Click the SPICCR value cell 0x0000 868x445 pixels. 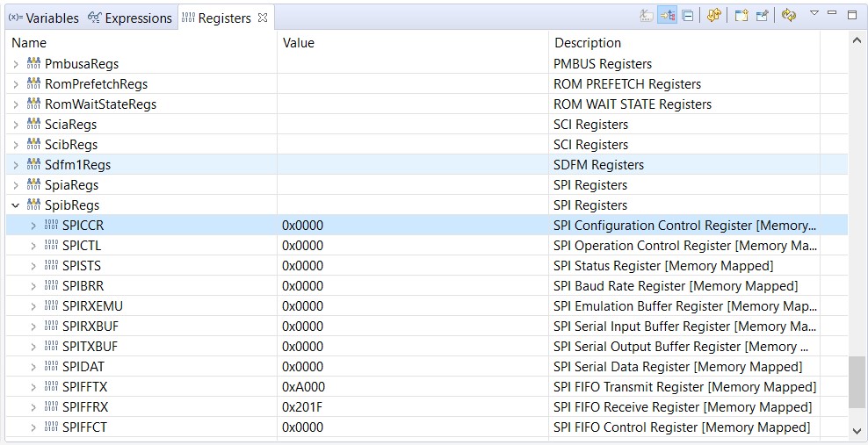coord(413,226)
